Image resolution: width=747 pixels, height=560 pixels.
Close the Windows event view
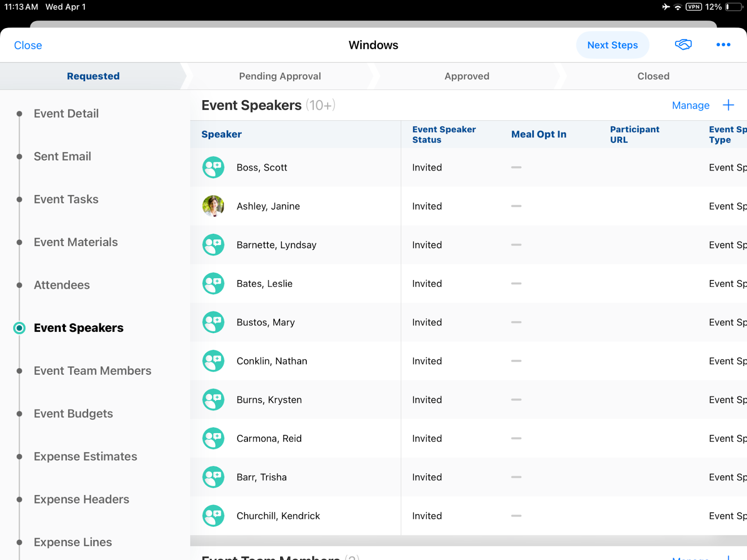pos(28,45)
